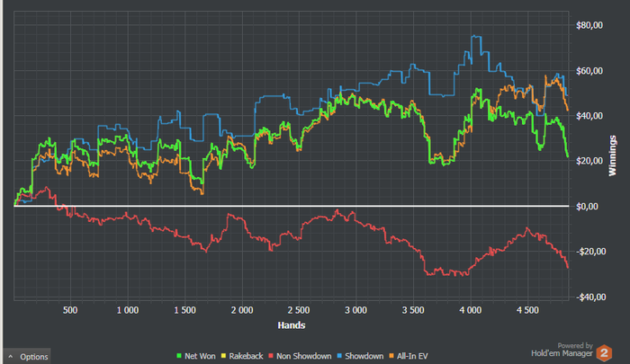Click the green Net Won legend swatch
This screenshot has width=630, height=364.
(x=179, y=356)
